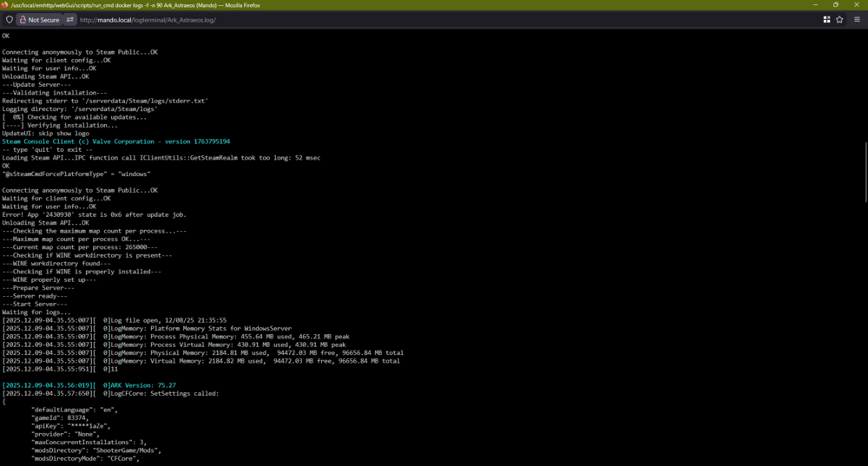Click the cyan ARK Version 75.27 line
868x466 pixels.
(x=89, y=385)
